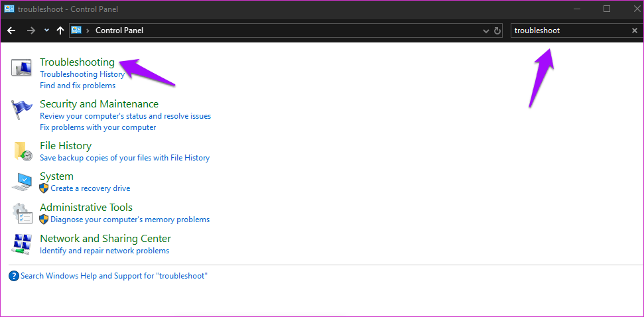Open the System heading link
This screenshot has width=644, height=317.
pyautogui.click(x=56, y=176)
